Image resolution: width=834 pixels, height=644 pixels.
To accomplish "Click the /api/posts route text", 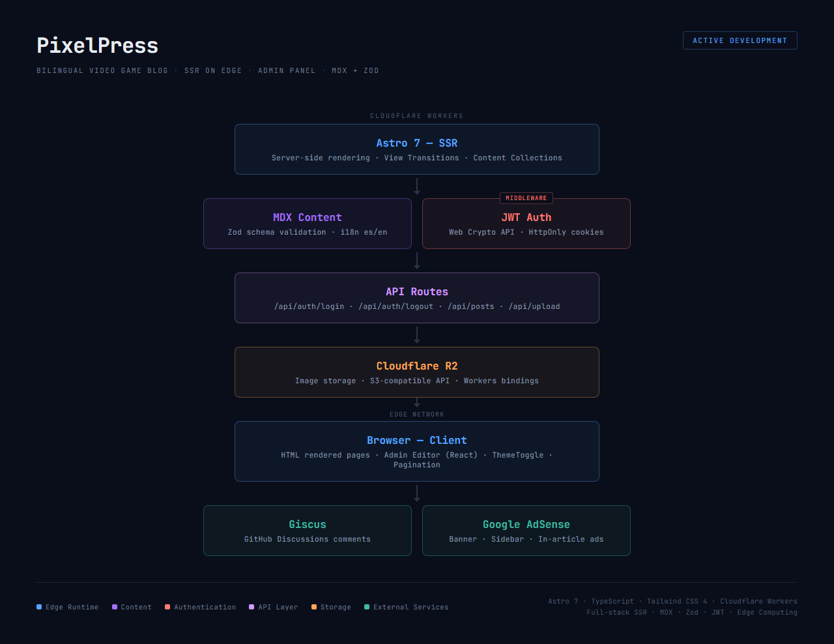I will point(471,306).
